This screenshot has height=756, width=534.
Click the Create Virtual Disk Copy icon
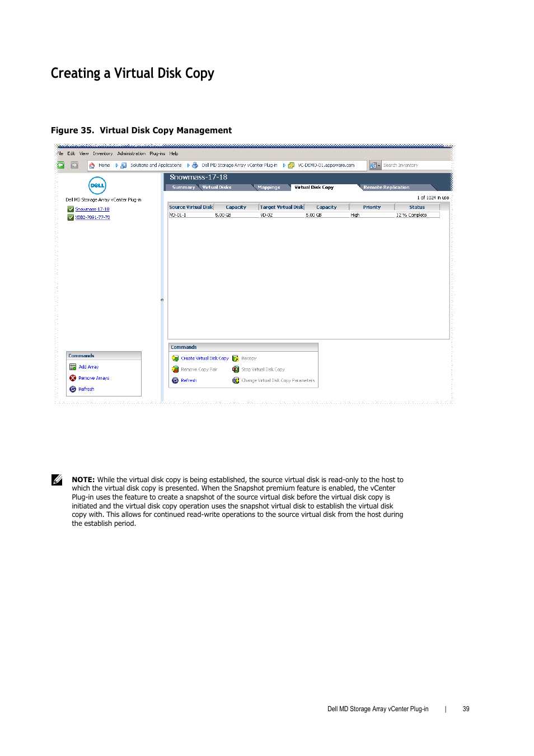[x=175, y=358]
